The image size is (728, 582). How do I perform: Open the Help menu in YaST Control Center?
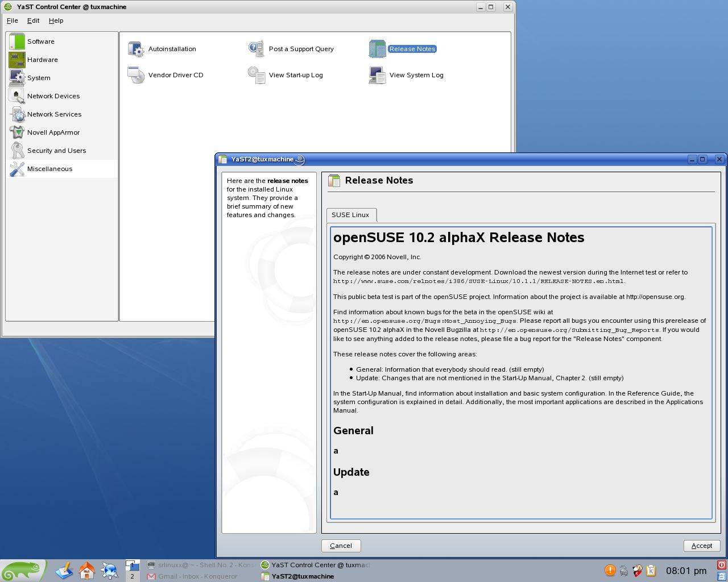[x=56, y=20]
